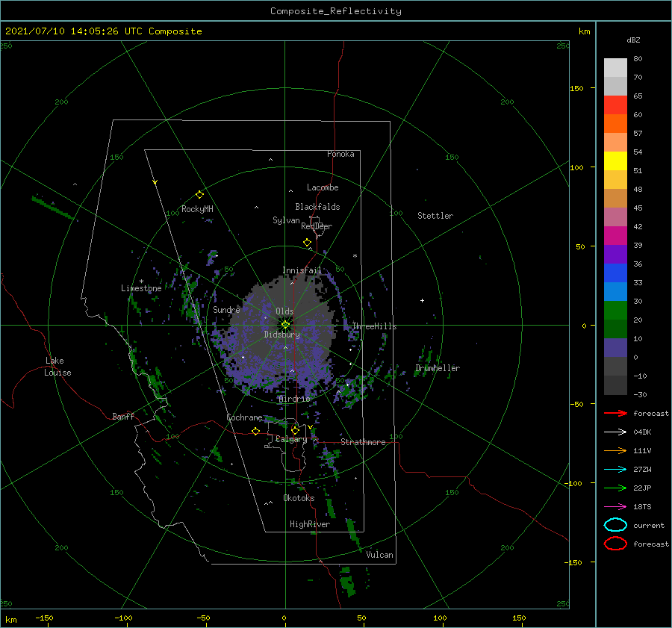Viewport: 672px width, 628px height.
Task: Click the green streak echo in the northwest
Action: coord(54,208)
